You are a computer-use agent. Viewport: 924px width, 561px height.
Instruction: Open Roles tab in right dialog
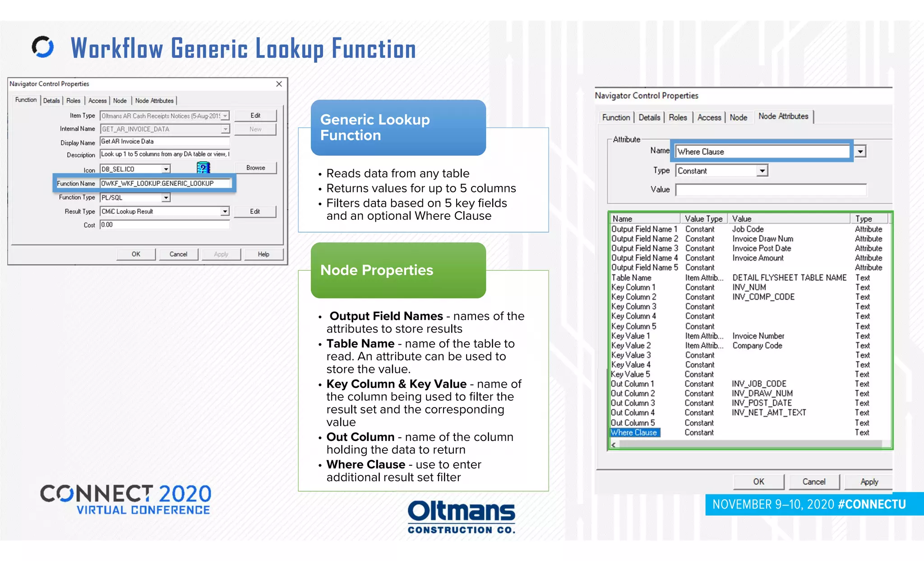(x=678, y=117)
